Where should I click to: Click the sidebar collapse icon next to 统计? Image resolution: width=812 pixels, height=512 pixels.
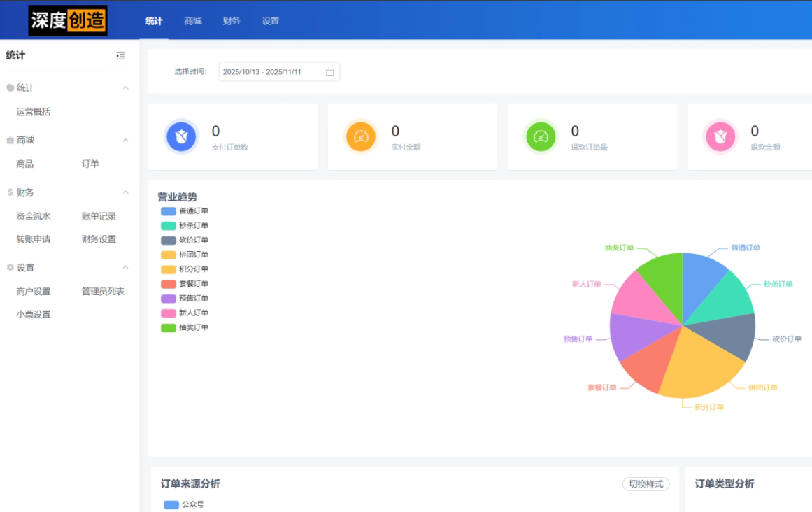tap(121, 56)
